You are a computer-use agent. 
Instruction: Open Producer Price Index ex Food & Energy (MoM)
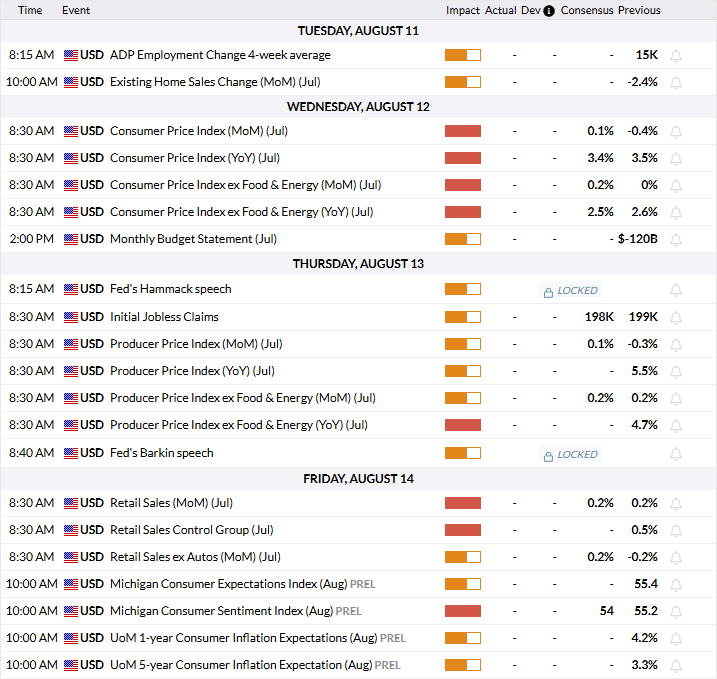243,398
